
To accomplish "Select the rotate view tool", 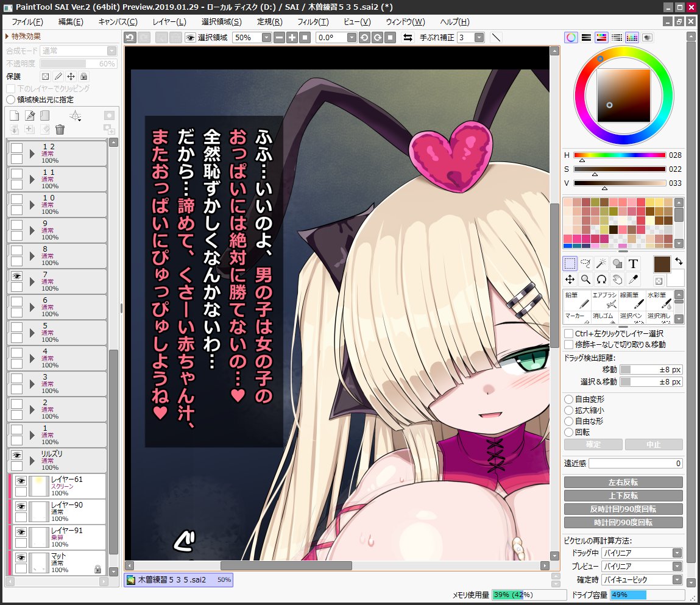I will (601, 280).
